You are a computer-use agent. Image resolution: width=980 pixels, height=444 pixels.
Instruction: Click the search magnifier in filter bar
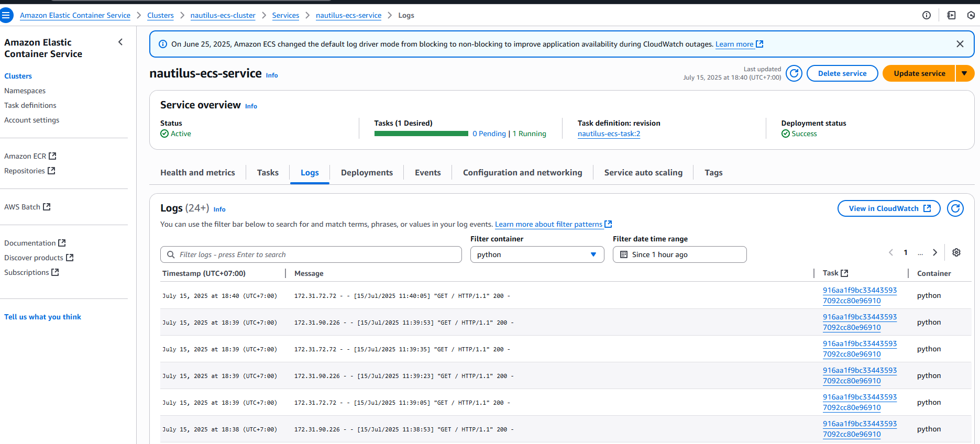coord(171,254)
